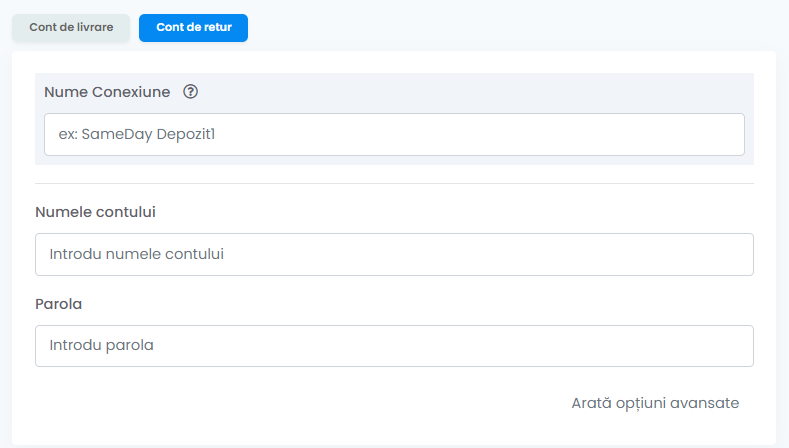Click the Nume Conexiune label
789x448 pixels.
pyautogui.click(x=107, y=92)
